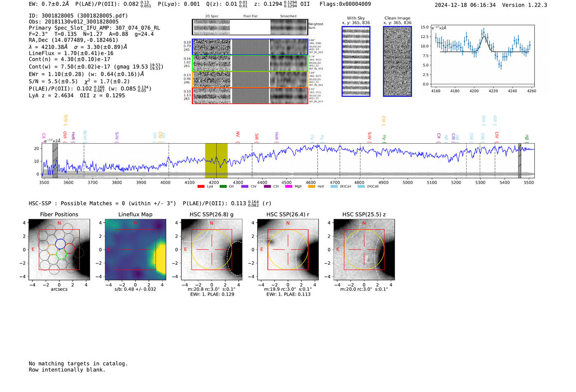Click 'No matching targets in catalog.'
The height and width of the screenshot is (392, 576).
point(78,364)
